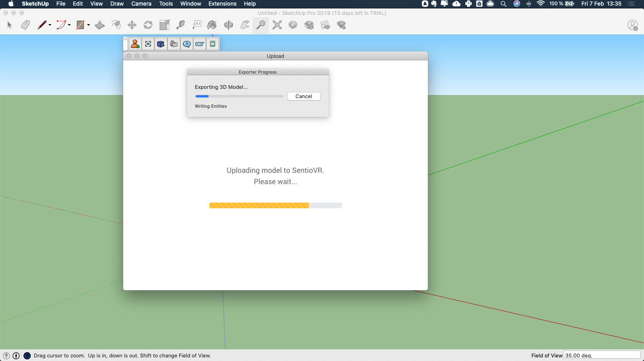Select the Paint Bucket tool
The image size is (644, 361).
pos(212,25)
